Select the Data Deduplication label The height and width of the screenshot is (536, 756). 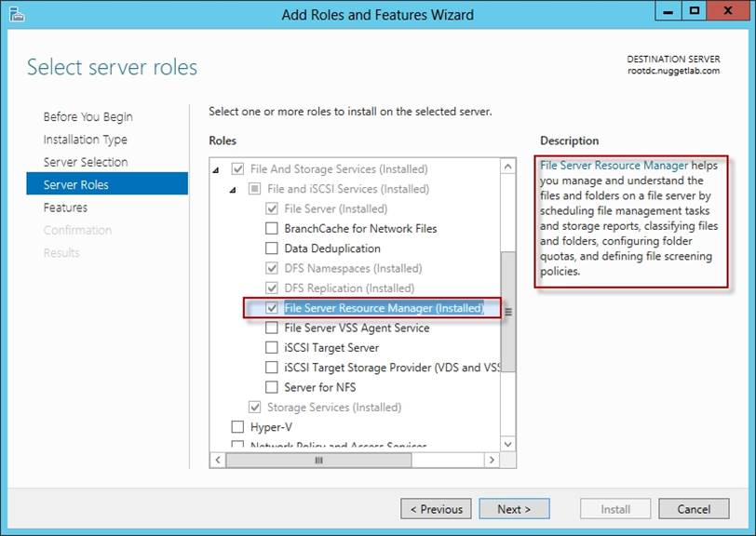pyautogui.click(x=332, y=248)
